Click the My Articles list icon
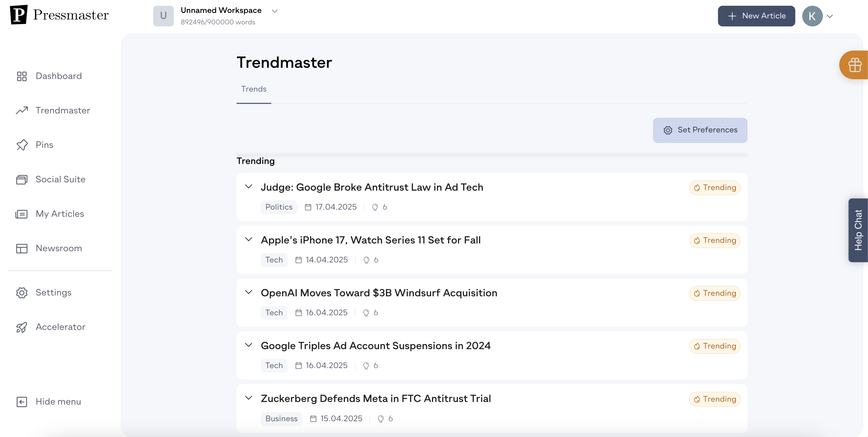Image resolution: width=868 pixels, height=437 pixels. point(22,214)
